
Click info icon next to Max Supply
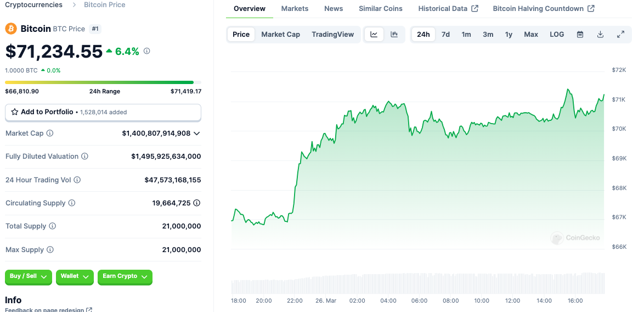pos(50,249)
